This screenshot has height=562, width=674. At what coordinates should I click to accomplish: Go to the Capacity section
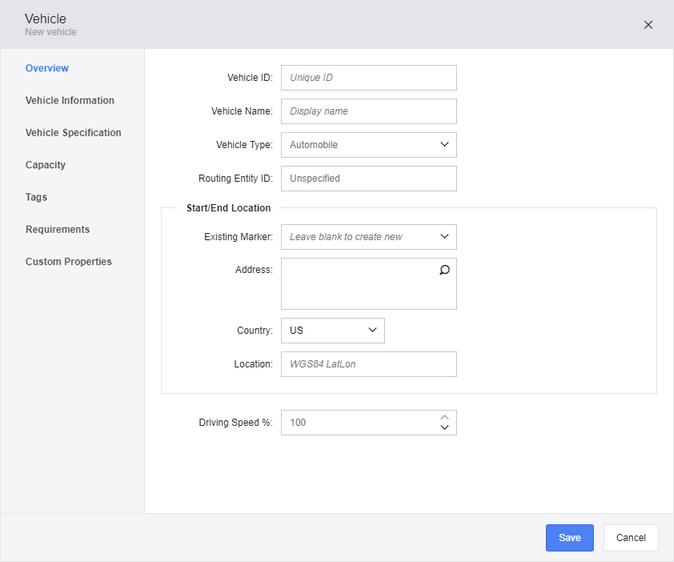tap(45, 165)
